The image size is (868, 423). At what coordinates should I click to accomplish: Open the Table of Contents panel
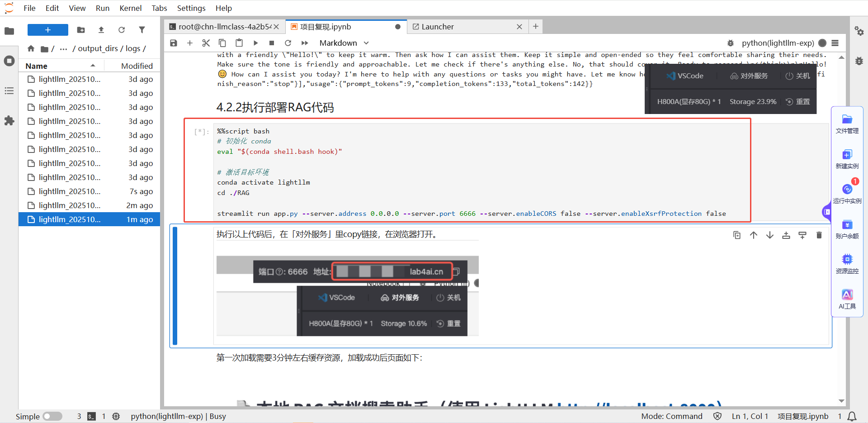[x=9, y=91]
